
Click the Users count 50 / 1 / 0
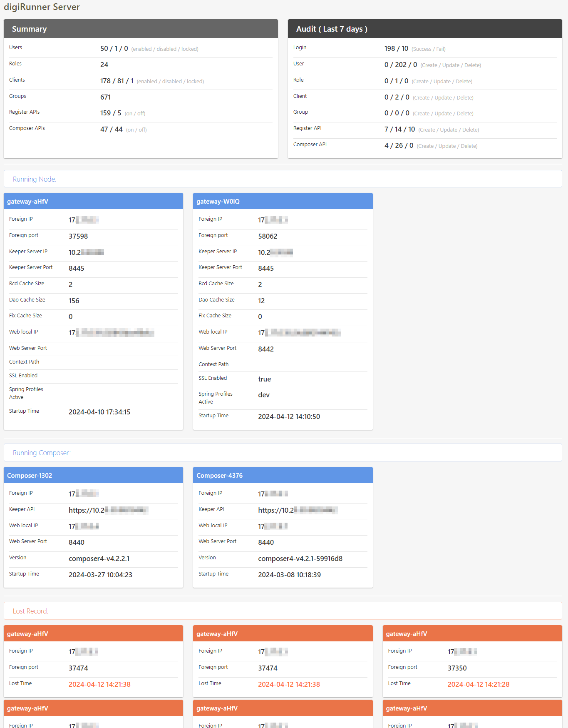[114, 49]
